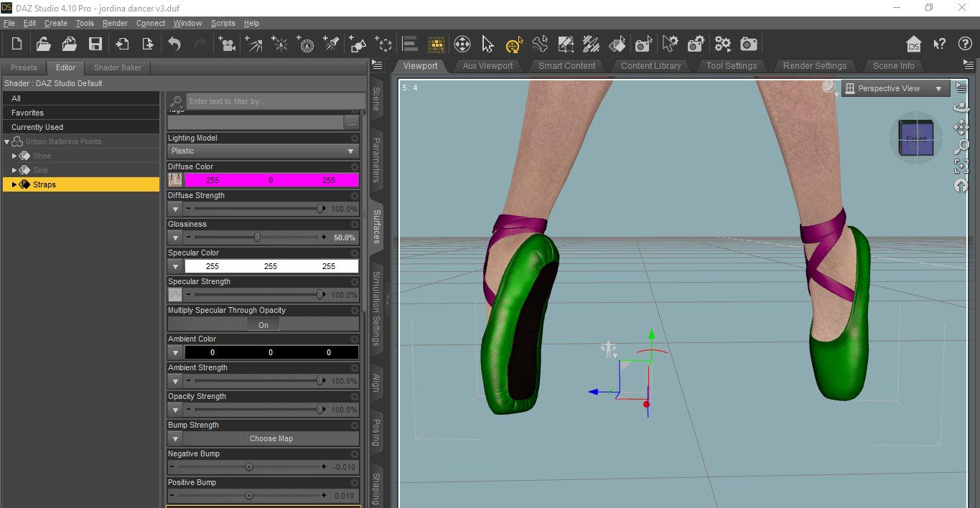Expand the Shoe surface tree node
The image size is (980, 508).
coord(14,156)
